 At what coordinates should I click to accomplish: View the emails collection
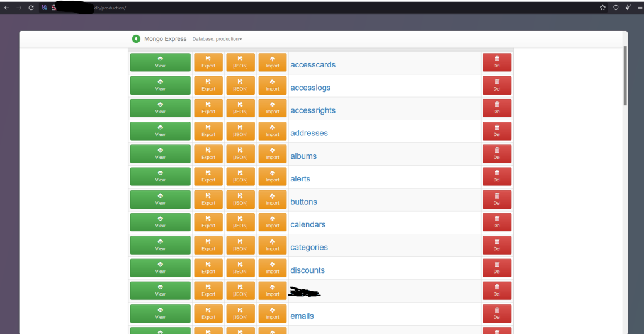[160, 313]
